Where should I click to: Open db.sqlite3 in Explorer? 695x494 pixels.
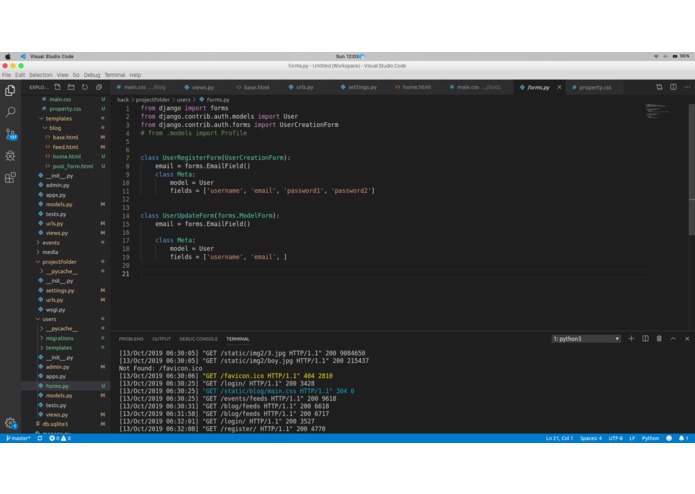tap(55, 424)
